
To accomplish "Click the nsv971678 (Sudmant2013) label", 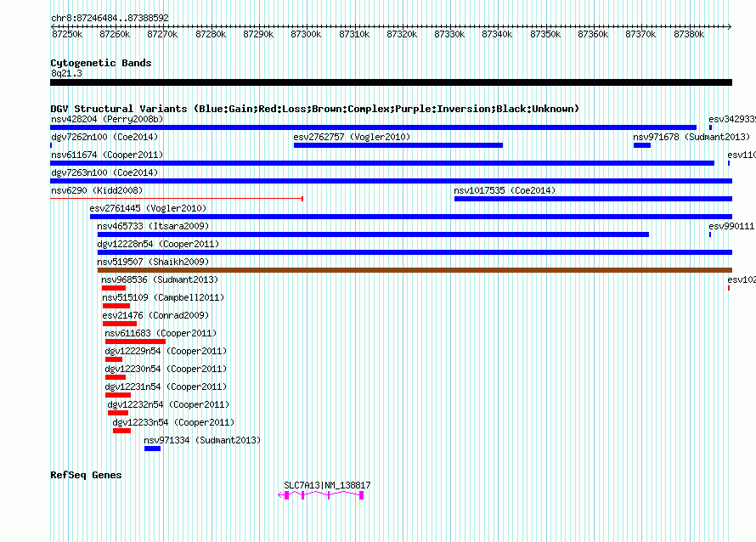I will click(x=692, y=137).
